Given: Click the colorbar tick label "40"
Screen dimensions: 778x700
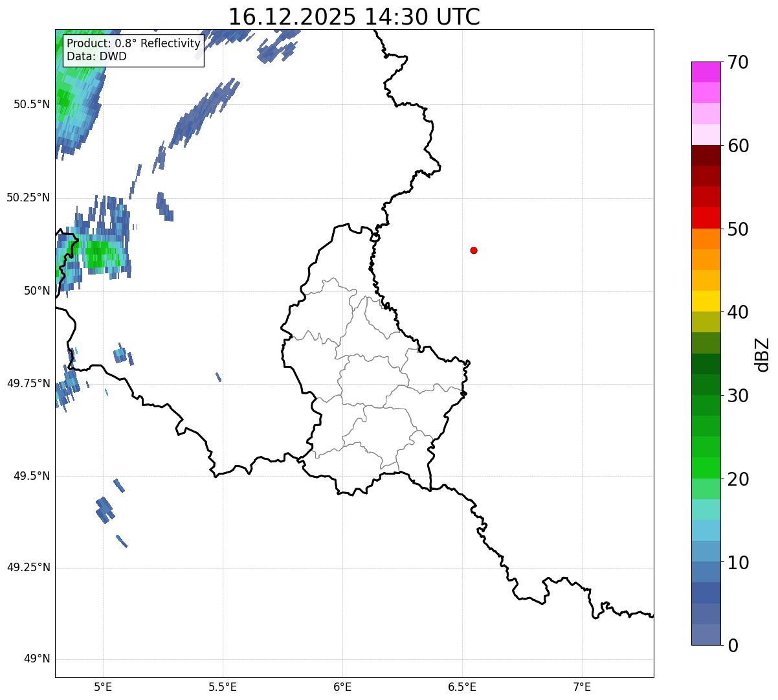Looking at the screenshot, I should point(738,312).
